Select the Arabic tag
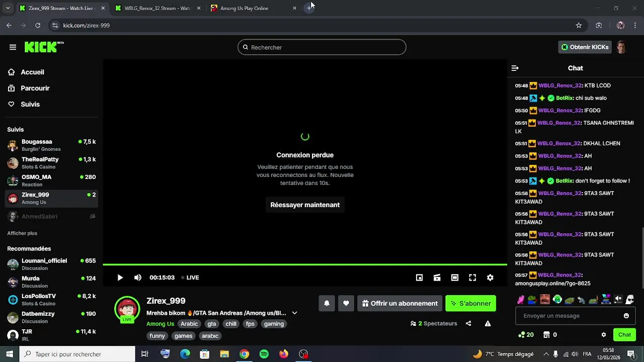 [189, 324]
